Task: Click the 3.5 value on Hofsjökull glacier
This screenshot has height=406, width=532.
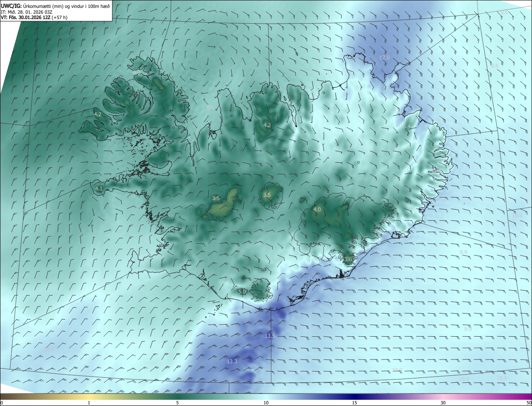Action: coord(267,195)
